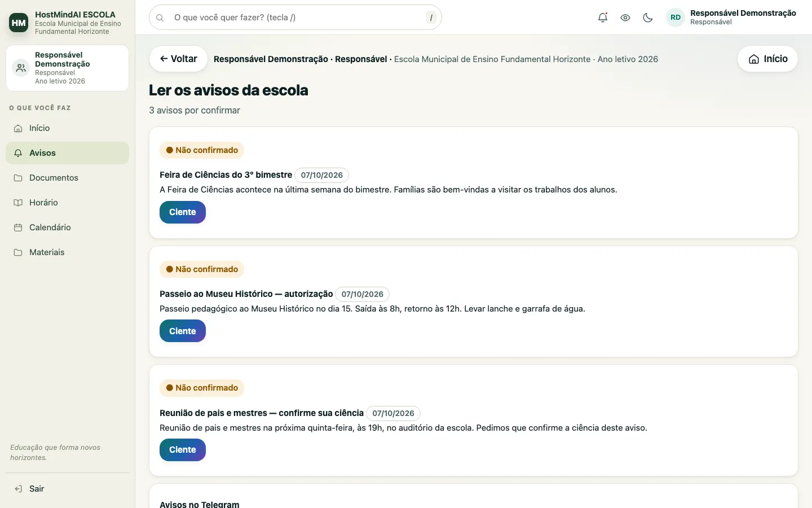Go back with the Voltar button
This screenshot has height=508, width=812.
pyautogui.click(x=178, y=59)
